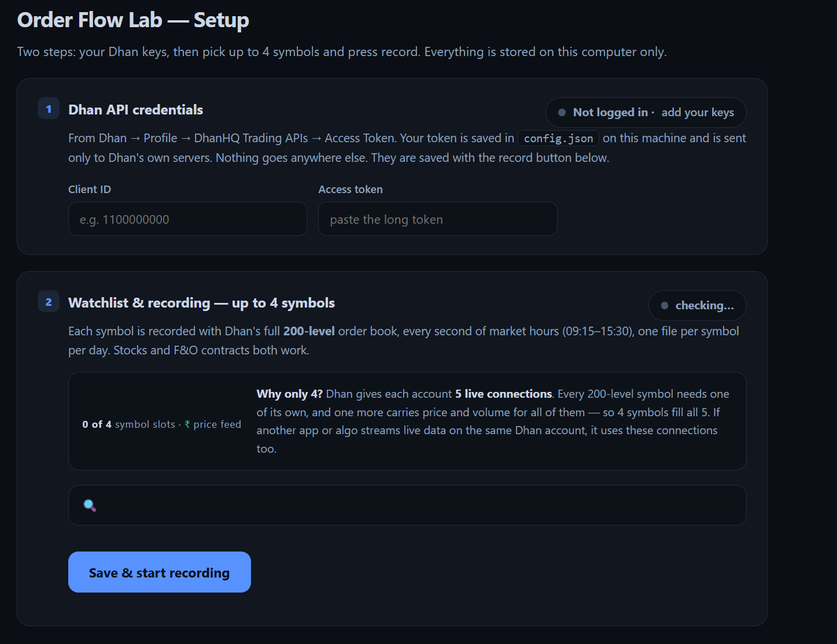Click the '5 live connections' bold text
Viewport: 837px width, 644px height.
click(503, 394)
